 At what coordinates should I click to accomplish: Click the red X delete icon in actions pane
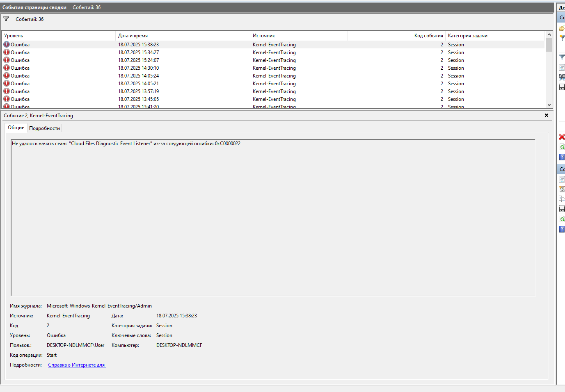tap(562, 137)
